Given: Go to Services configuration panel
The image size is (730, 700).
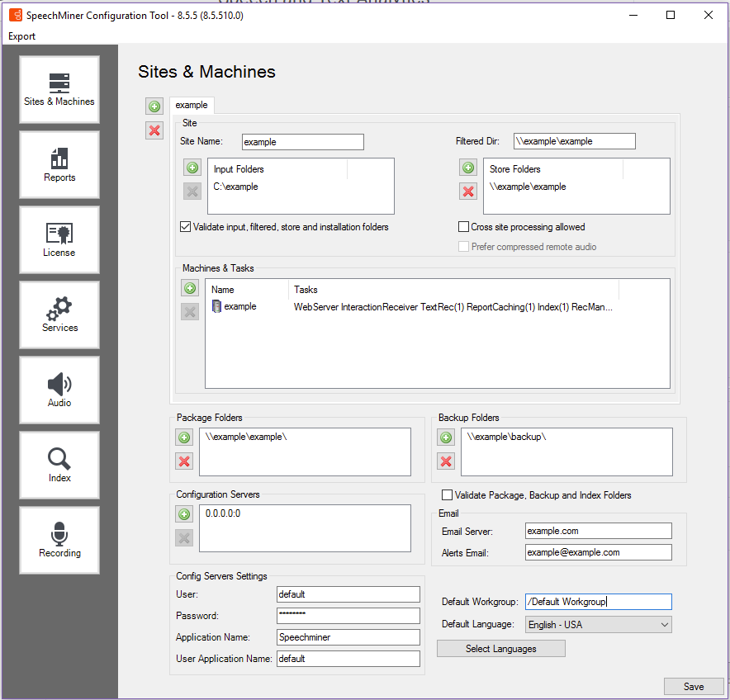Looking at the screenshot, I should [x=59, y=315].
